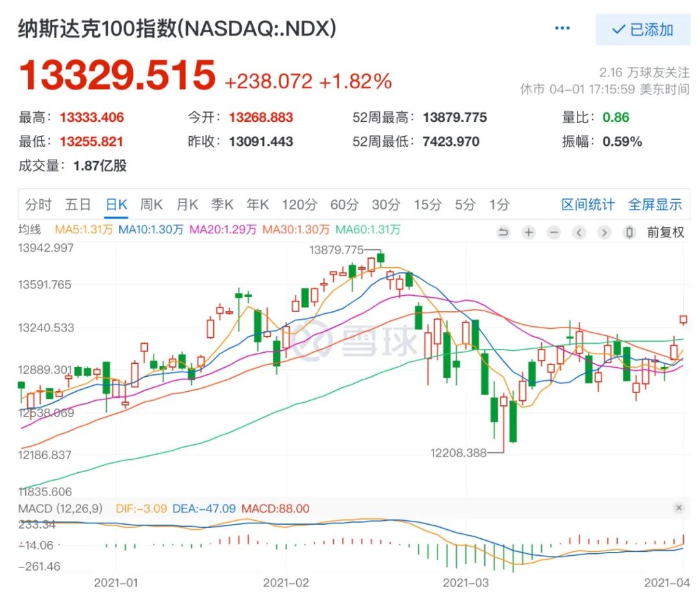Show the 15分 interval chart
This screenshot has width=700, height=598.
coord(427,204)
